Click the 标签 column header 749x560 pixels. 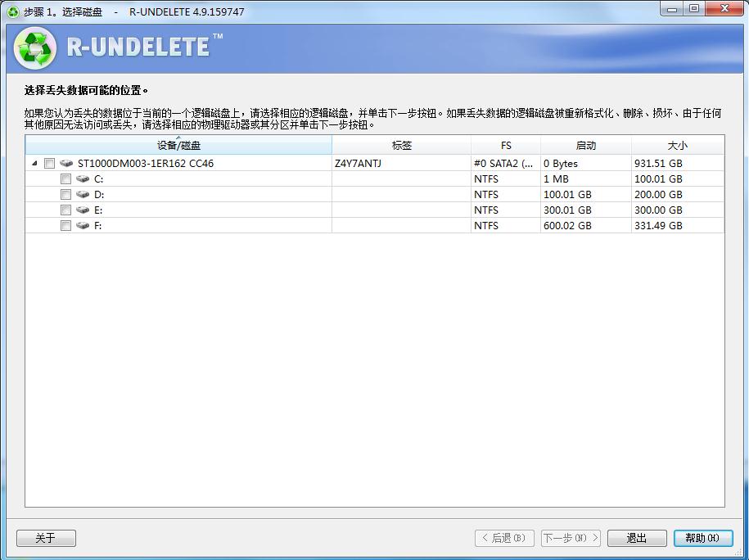click(x=401, y=146)
